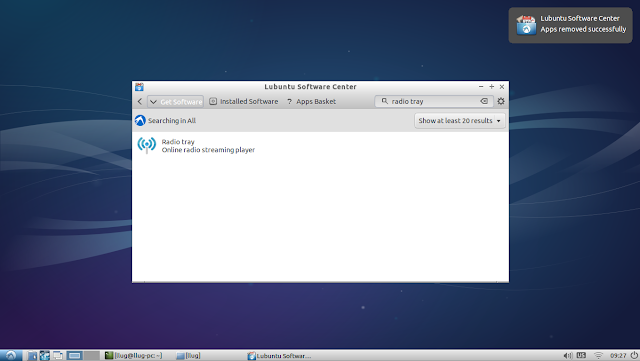
Task: Click the 'Online radio streaming player' description
Action: pos(208,150)
